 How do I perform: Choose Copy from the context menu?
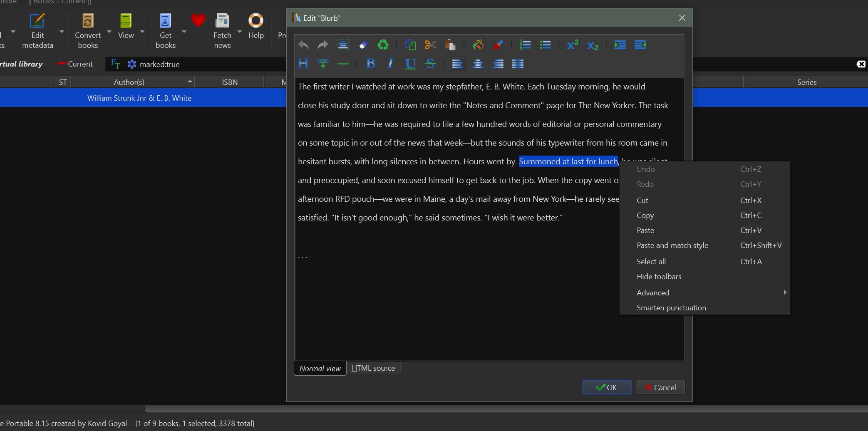click(705, 215)
